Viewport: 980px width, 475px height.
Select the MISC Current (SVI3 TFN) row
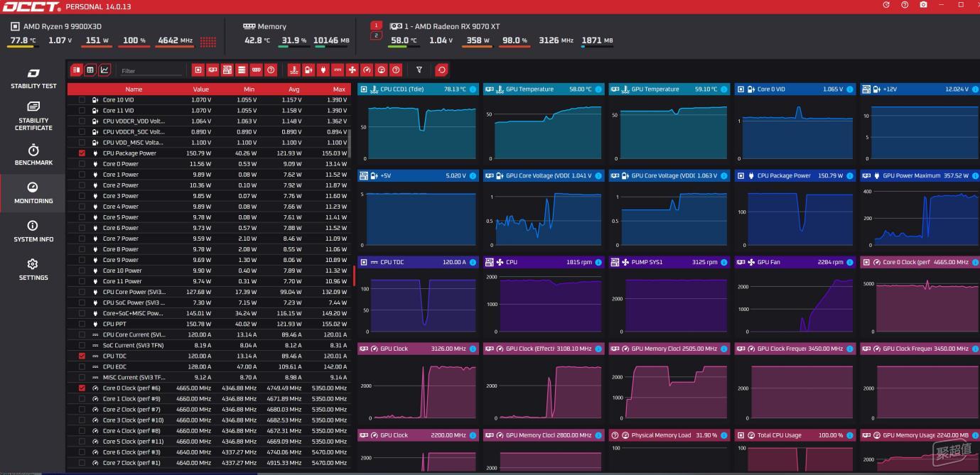point(209,377)
